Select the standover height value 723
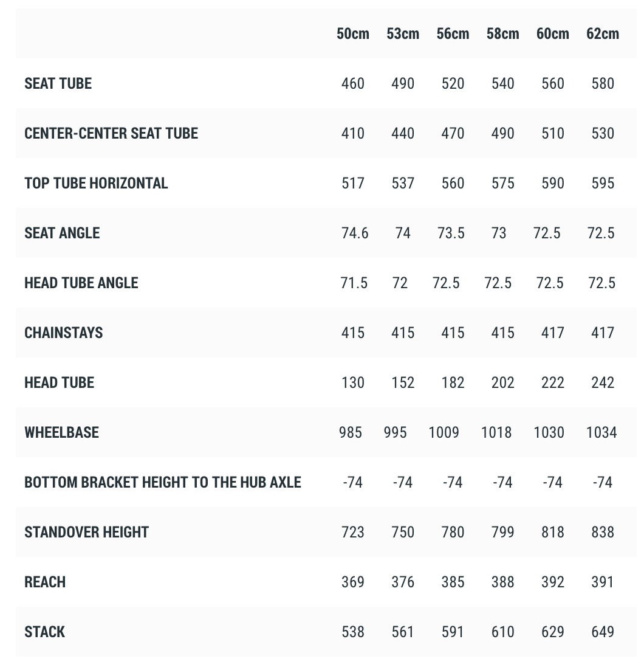This screenshot has width=644, height=670. point(353,532)
